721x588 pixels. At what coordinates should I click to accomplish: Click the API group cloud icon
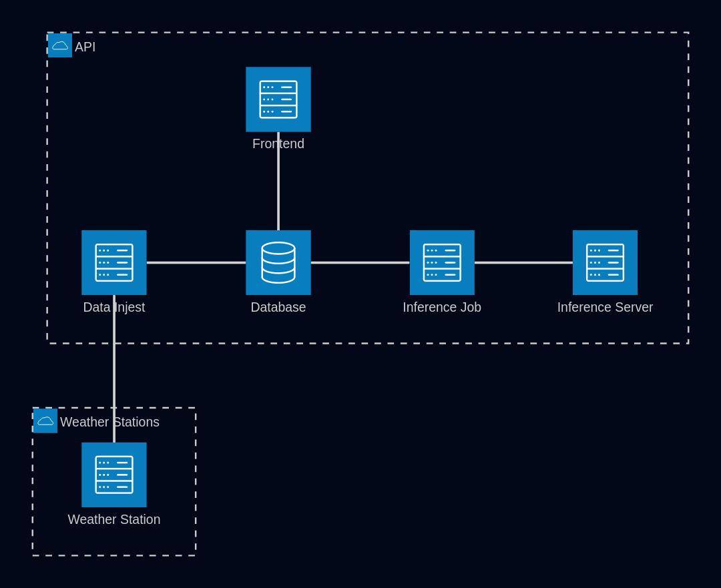tap(60, 45)
